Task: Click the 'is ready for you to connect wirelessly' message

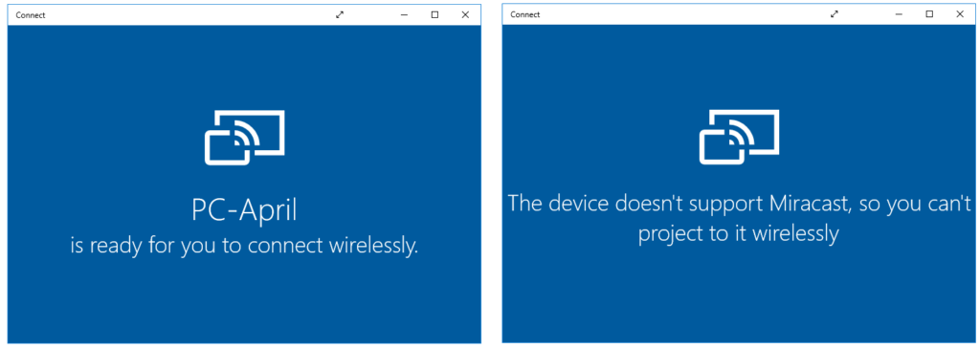Action: pyautogui.click(x=244, y=247)
